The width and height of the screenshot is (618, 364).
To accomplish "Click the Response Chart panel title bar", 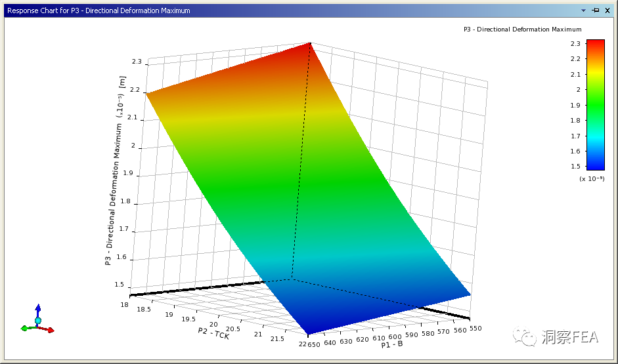I will (263, 10).
